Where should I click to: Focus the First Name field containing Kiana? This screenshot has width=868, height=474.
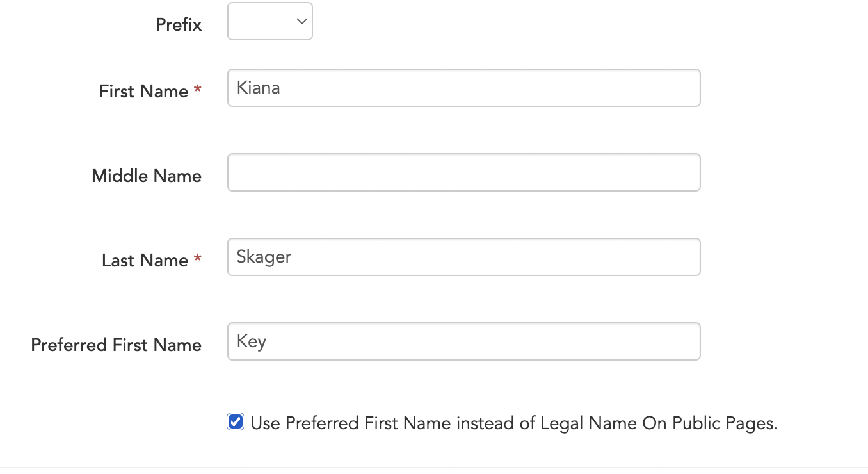tap(463, 88)
